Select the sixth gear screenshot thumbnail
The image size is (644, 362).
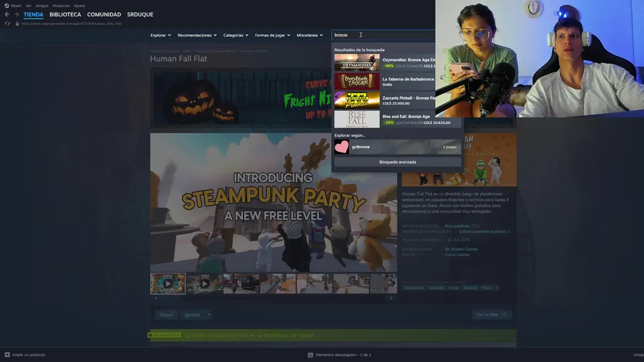pyautogui.click(x=351, y=284)
